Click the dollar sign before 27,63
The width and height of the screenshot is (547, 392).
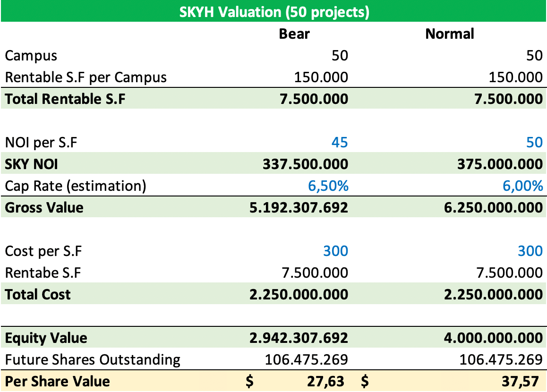(x=249, y=381)
